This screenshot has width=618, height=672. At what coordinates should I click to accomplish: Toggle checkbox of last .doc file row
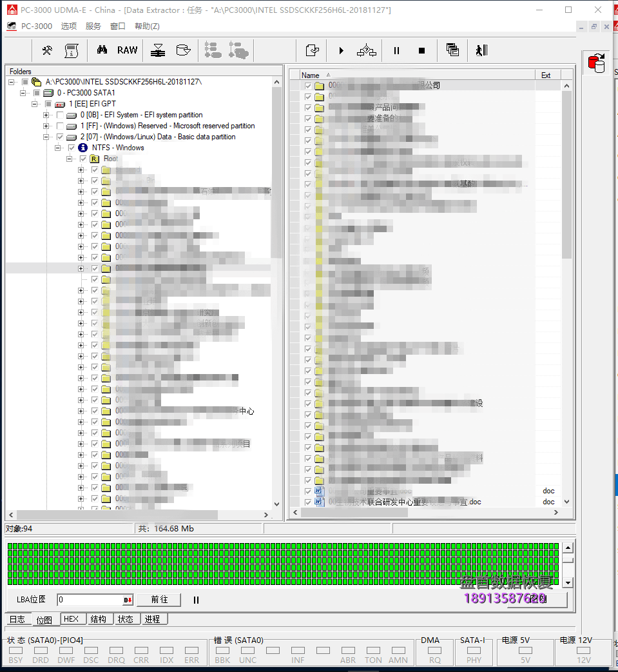click(308, 502)
